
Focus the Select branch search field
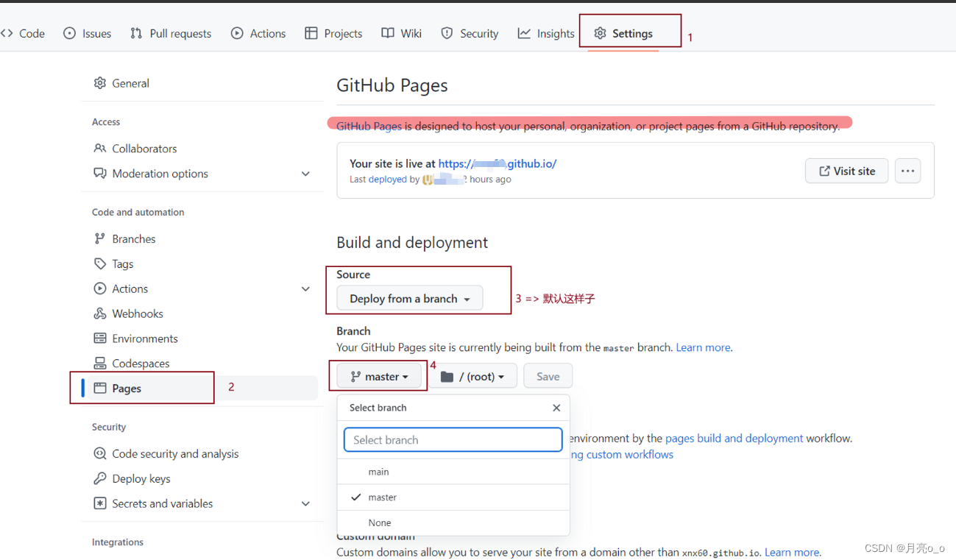point(453,439)
